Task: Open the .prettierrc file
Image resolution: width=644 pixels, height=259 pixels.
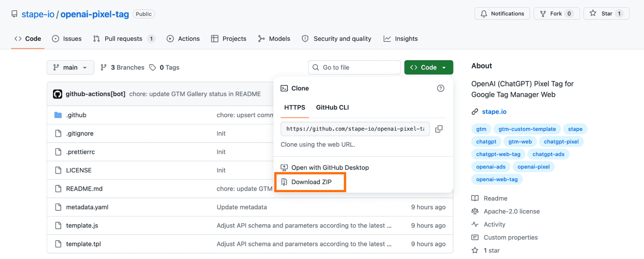Action: tap(81, 152)
